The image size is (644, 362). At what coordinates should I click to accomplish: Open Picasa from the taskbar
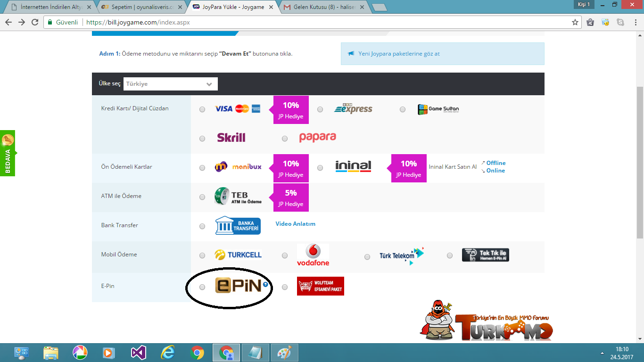80,353
